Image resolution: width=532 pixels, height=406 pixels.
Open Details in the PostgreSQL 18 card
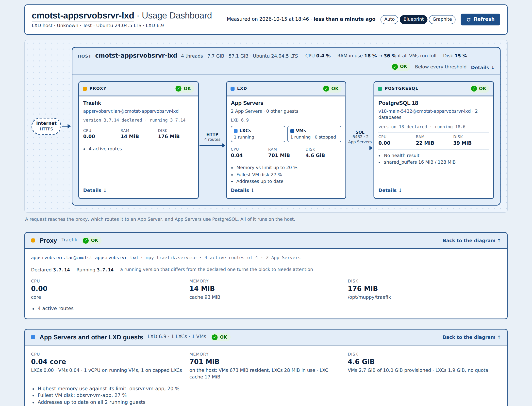[390, 190]
